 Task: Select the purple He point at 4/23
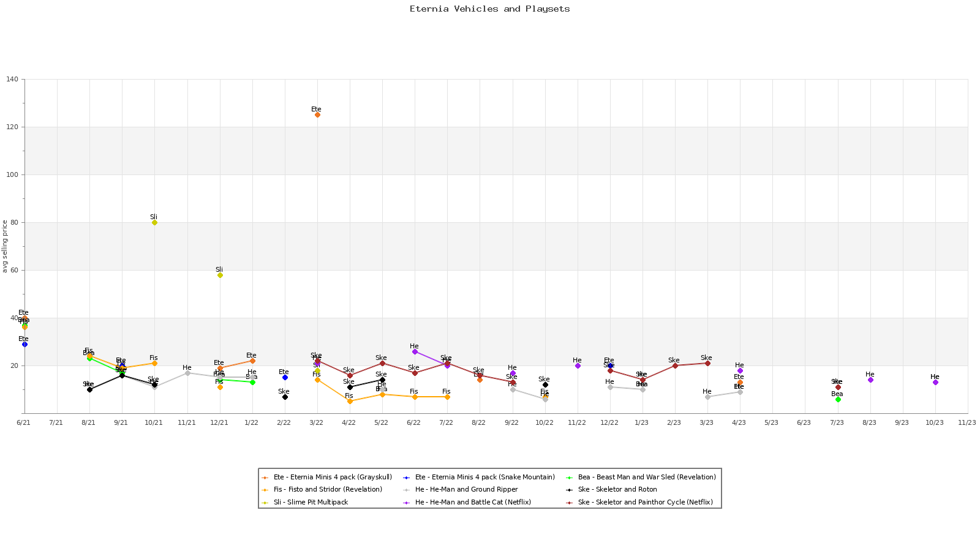pyautogui.click(x=740, y=370)
